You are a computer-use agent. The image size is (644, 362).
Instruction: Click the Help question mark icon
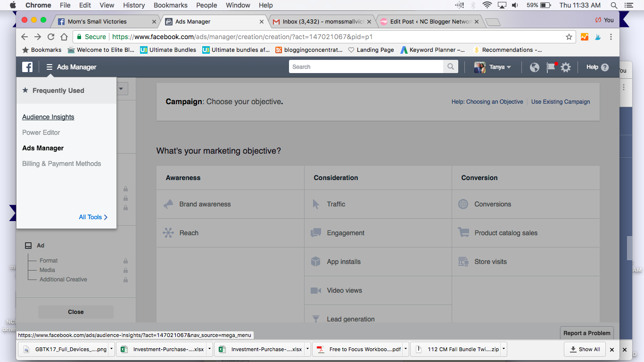tap(605, 67)
